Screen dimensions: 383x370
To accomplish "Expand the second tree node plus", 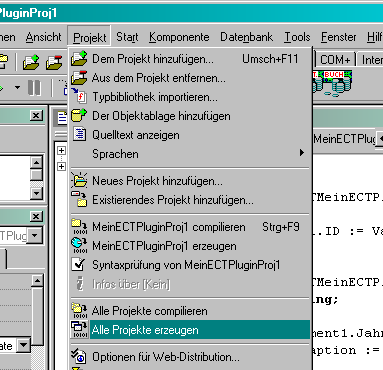I will 61,166.
